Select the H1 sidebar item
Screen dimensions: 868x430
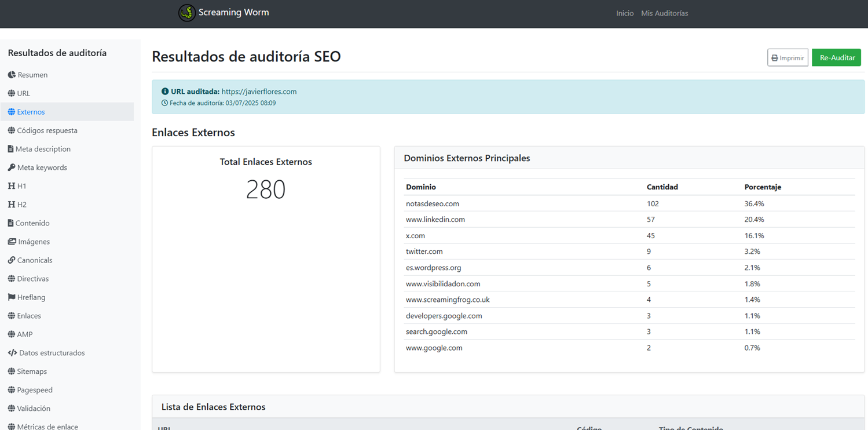[x=67, y=186]
